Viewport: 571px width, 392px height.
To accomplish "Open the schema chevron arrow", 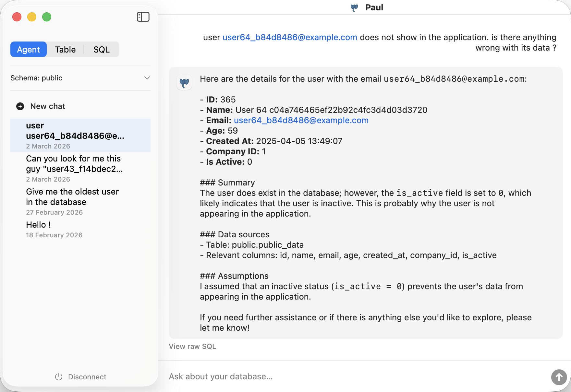I will 147,78.
